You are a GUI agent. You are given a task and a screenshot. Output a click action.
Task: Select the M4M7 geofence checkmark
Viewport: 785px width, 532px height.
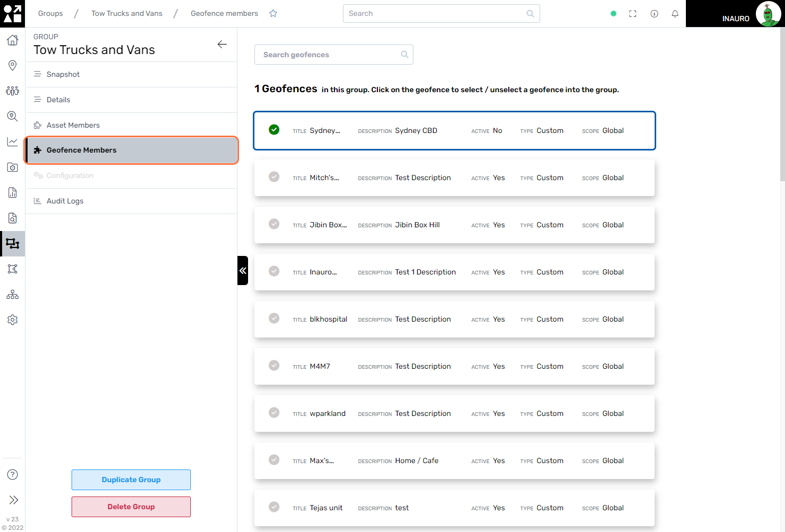coord(274,365)
